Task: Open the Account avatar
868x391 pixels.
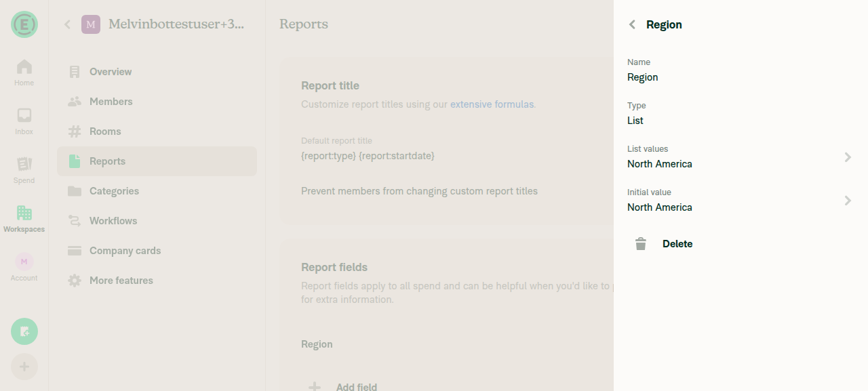Action: [x=24, y=262]
